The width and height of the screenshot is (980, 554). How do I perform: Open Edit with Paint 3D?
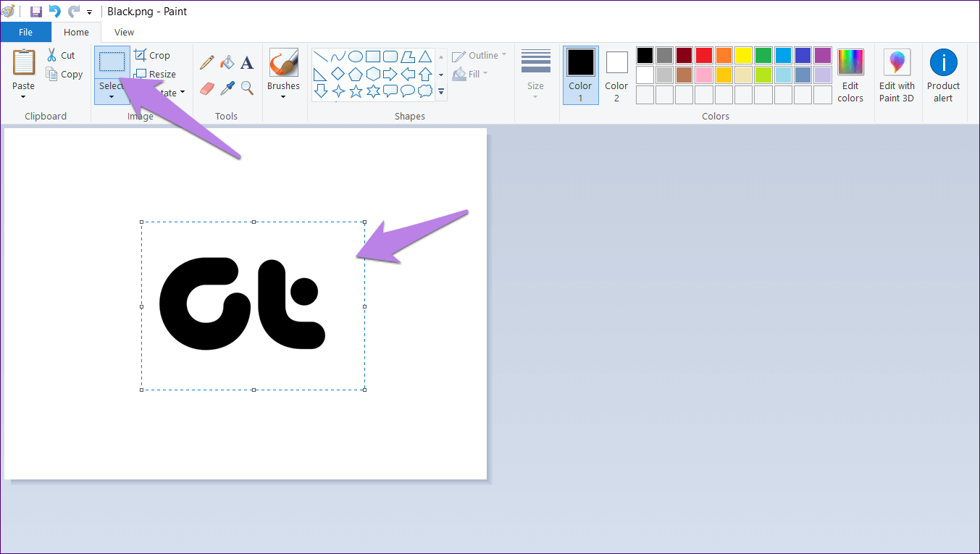tap(897, 75)
